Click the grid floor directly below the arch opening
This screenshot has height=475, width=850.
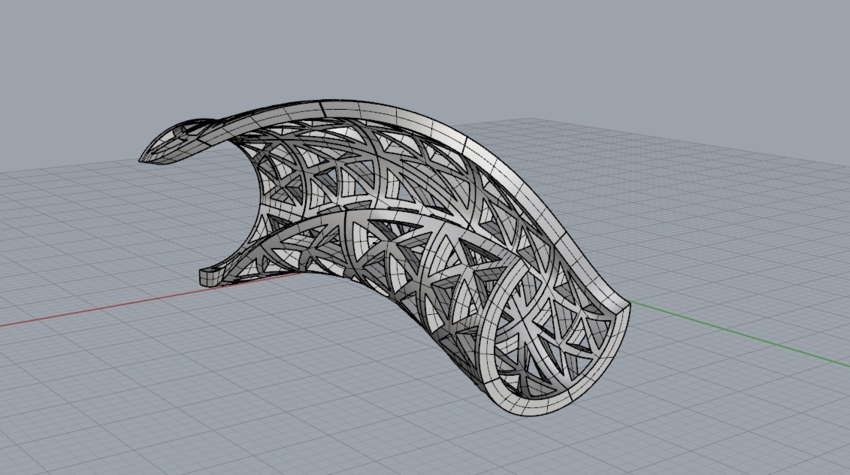tap(330, 330)
